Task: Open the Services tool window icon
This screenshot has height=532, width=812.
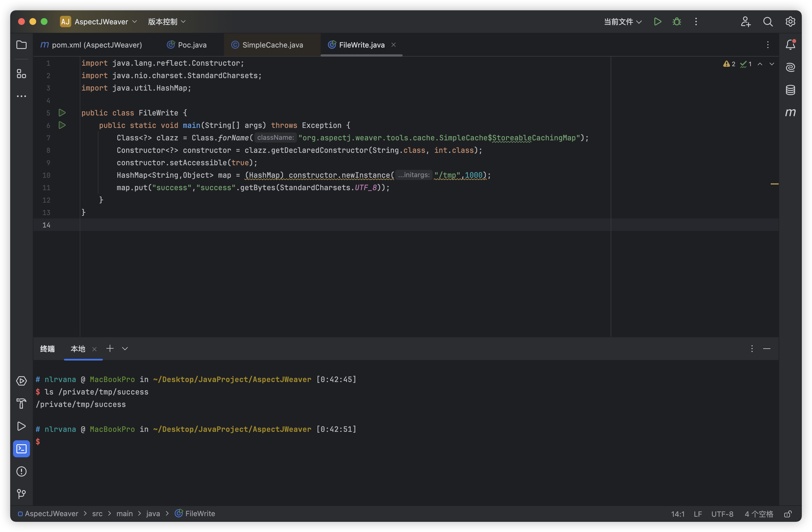Action: [x=21, y=381]
